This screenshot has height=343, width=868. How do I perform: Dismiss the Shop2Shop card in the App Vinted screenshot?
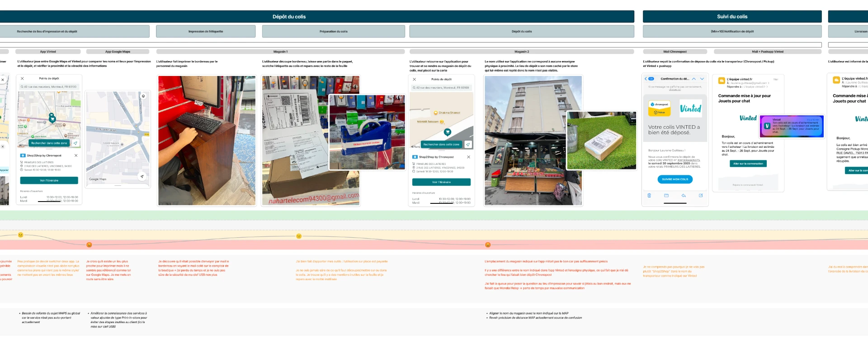[x=76, y=155]
